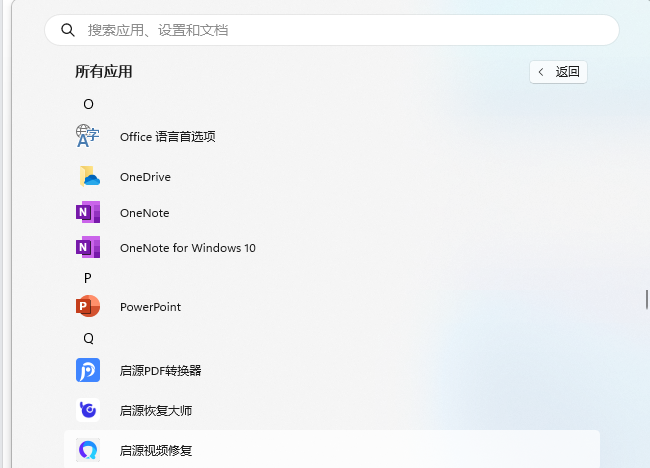The height and width of the screenshot is (468, 650).
Task: Click the 启源恢复大师 icon
Action: pos(88,410)
